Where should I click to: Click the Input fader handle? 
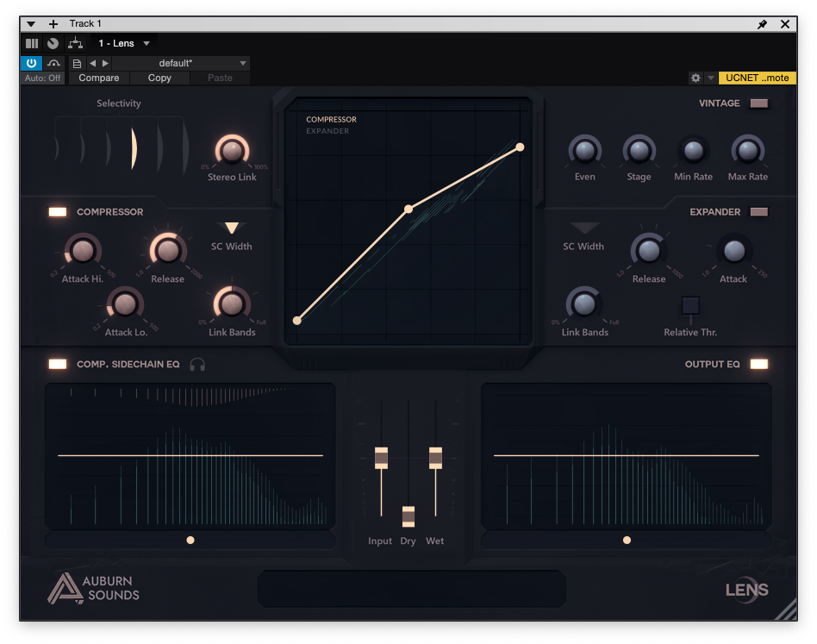tap(382, 458)
